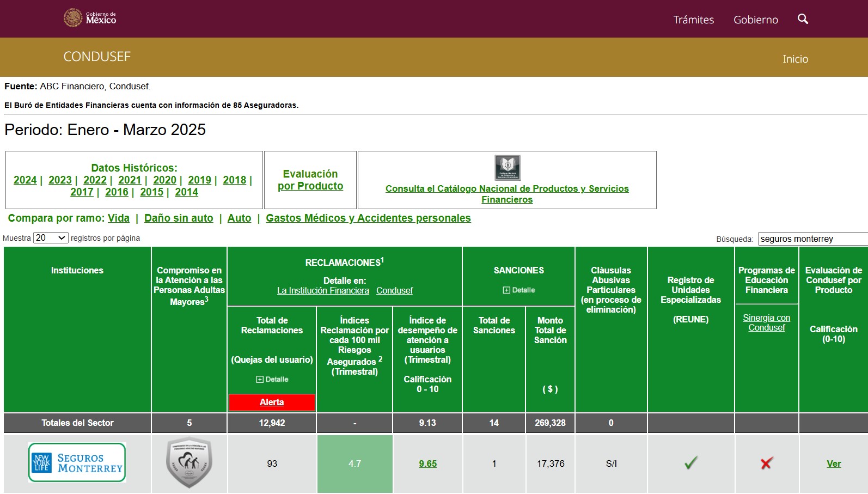This screenshot has height=494, width=868.
Task: Click the red X education programs icon
Action: 767,463
